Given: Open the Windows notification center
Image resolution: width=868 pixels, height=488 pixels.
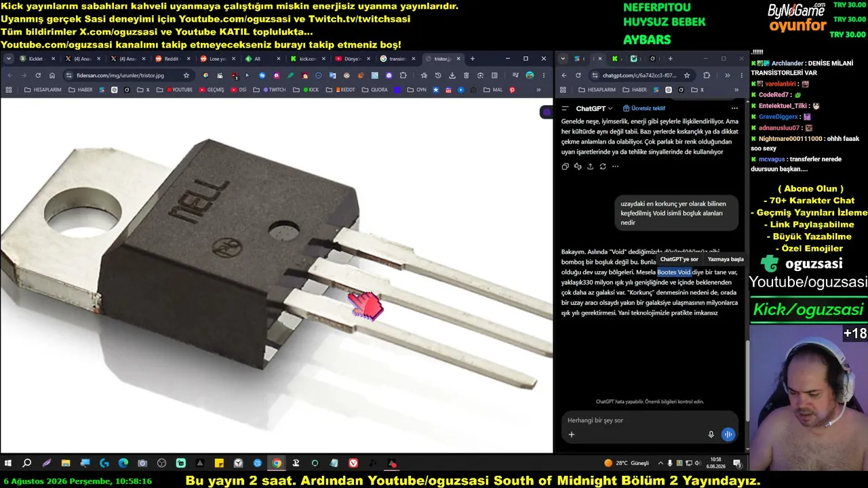Looking at the screenshot, I should [737, 464].
